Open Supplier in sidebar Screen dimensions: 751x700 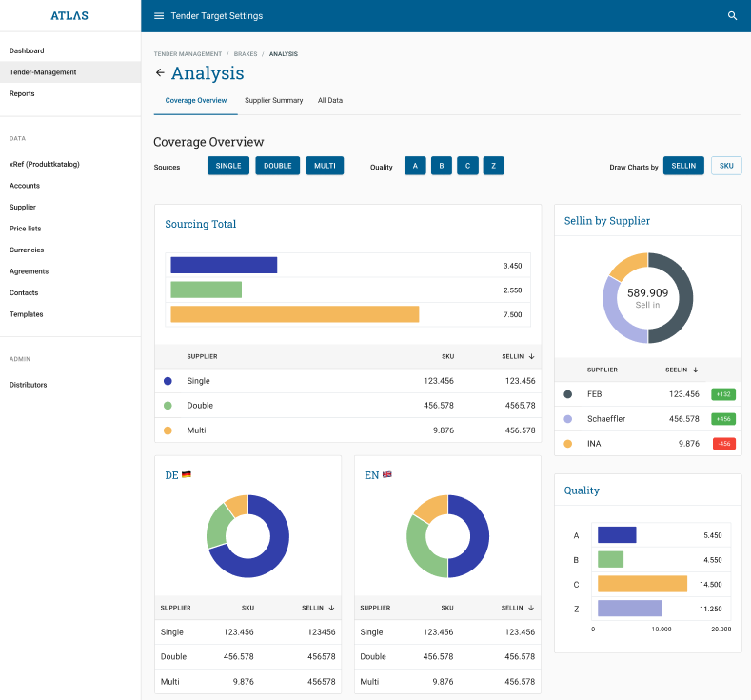[x=23, y=207]
